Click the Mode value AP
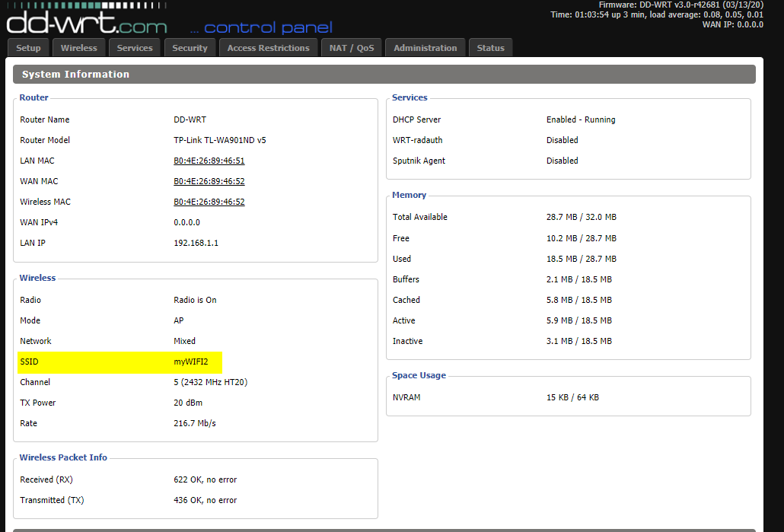This screenshot has height=532, width=784. 179,320
